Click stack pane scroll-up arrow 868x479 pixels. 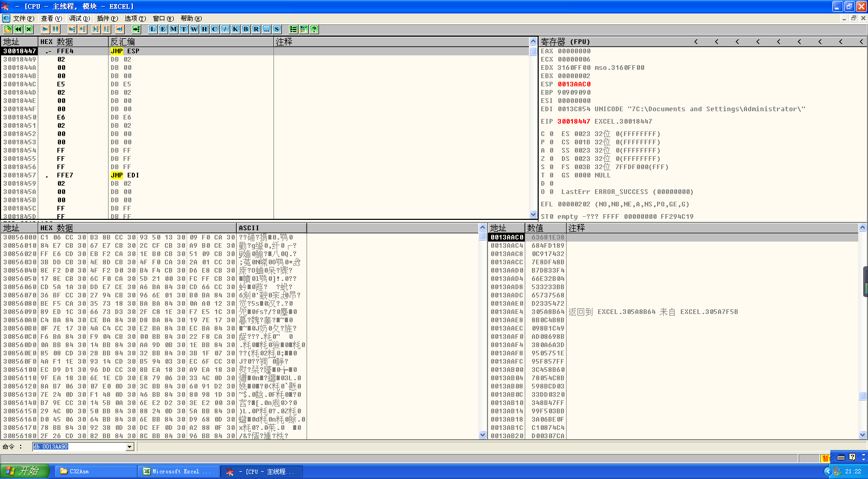(862, 228)
